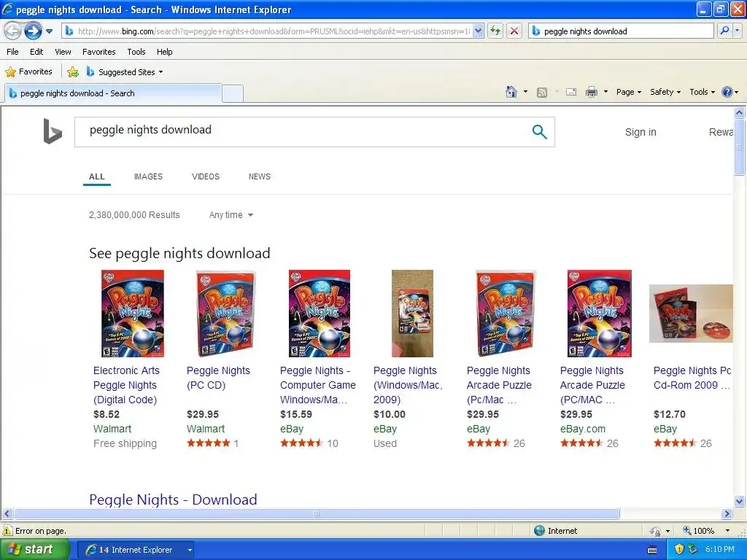Screen dimensions: 747x560
Task: Open the Any time filter dropdown
Action: (231, 215)
